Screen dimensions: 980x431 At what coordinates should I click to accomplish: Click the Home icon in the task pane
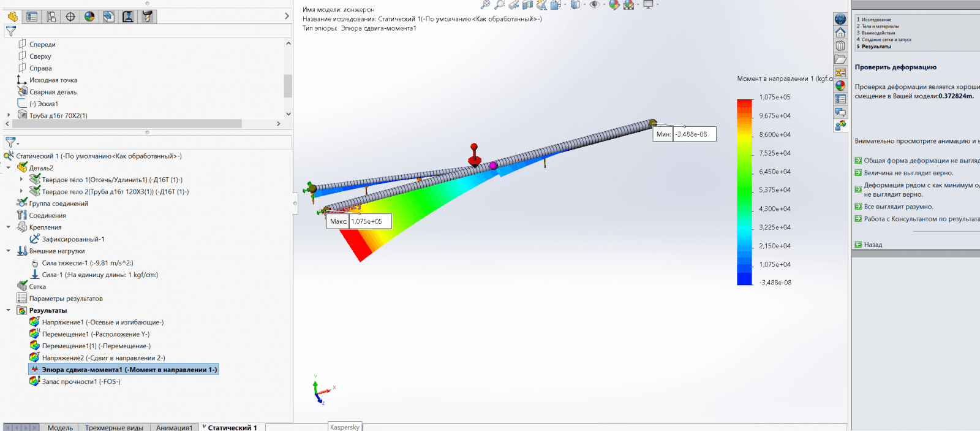(840, 32)
